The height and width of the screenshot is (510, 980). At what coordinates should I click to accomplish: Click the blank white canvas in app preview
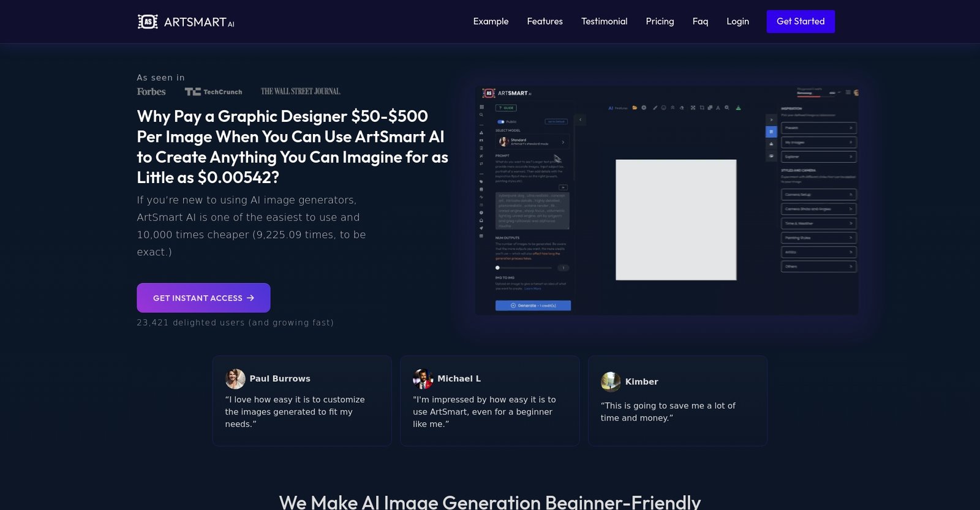coord(676,220)
